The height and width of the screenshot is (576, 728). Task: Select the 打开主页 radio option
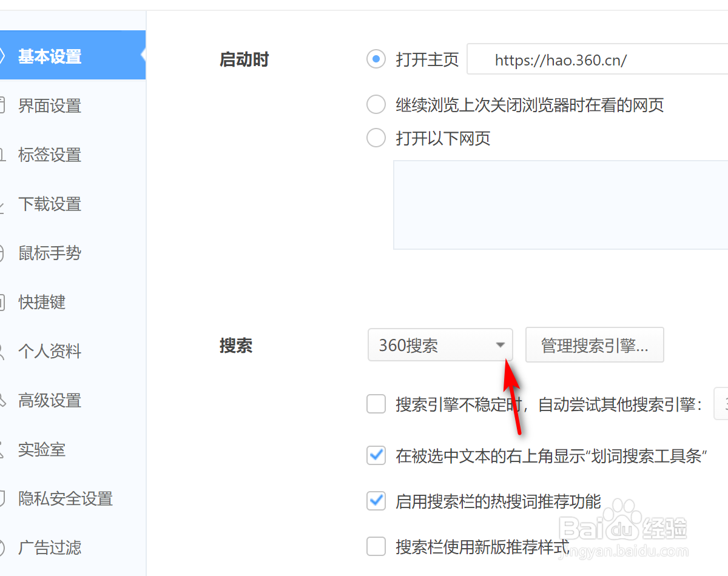click(376, 59)
